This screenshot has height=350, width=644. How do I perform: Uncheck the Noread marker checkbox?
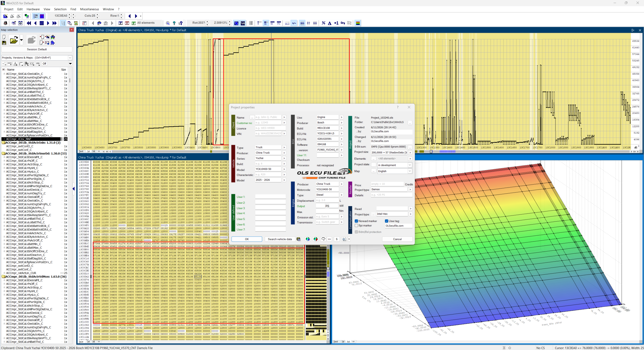click(356, 221)
